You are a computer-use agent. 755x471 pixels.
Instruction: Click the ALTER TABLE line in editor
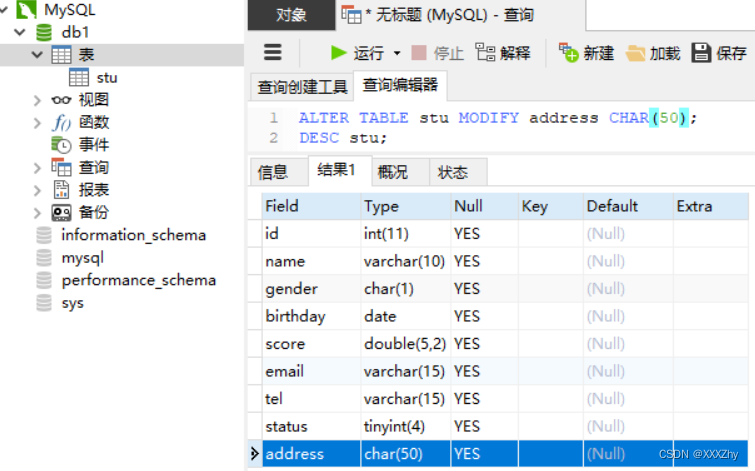(x=497, y=118)
